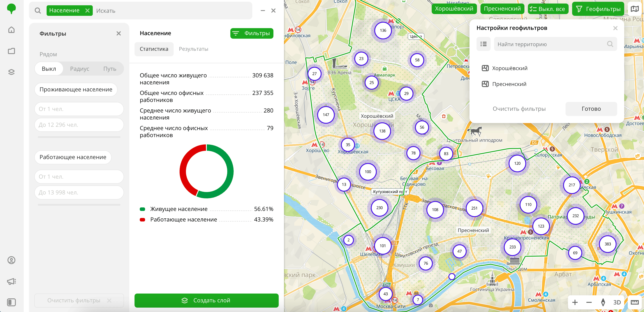Close the Фильтры panel
The height and width of the screenshot is (312, 644).
(118, 33)
